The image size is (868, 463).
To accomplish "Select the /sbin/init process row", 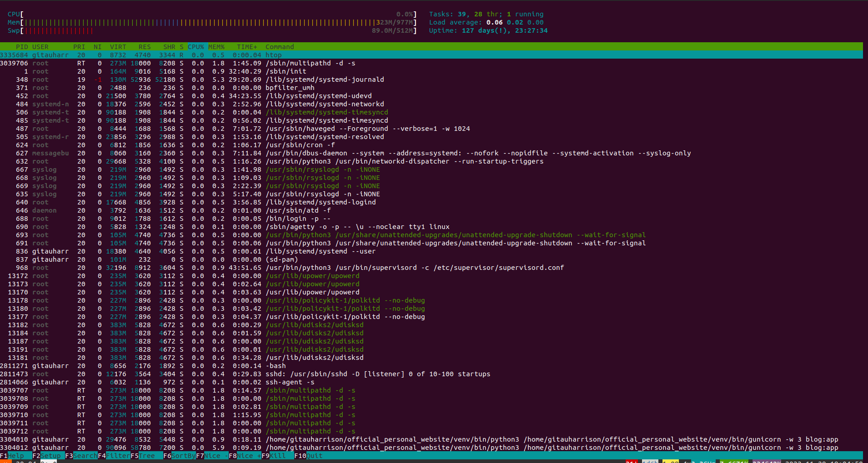I will click(x=431, y=71).
